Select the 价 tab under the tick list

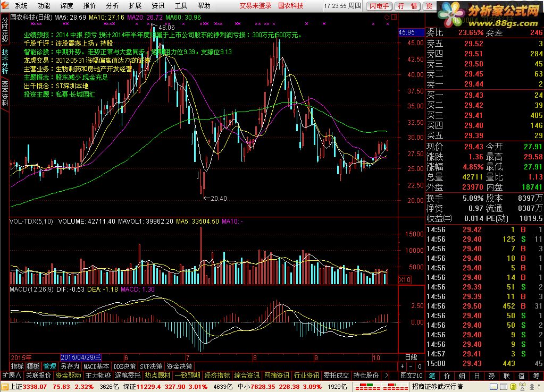[447, 376]
